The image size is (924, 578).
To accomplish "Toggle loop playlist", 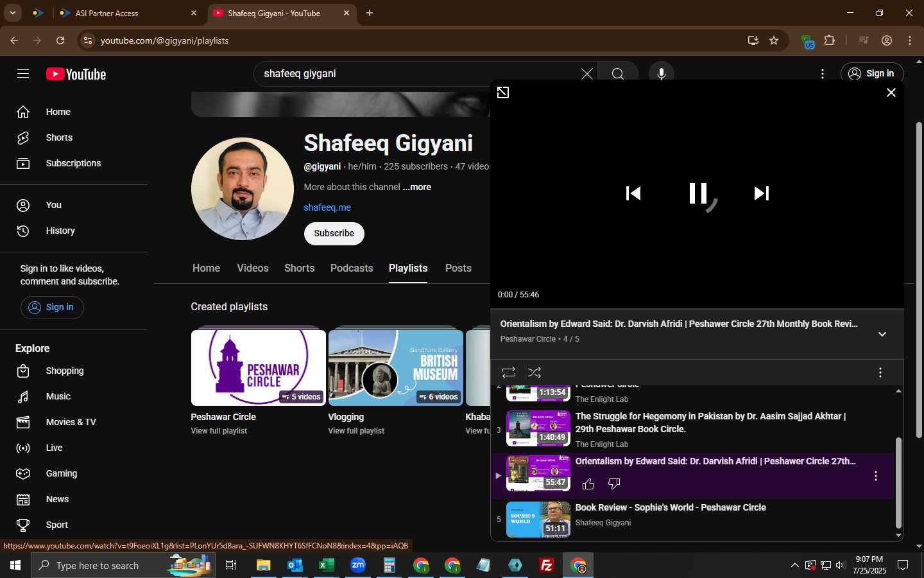I will coord(509,372).
